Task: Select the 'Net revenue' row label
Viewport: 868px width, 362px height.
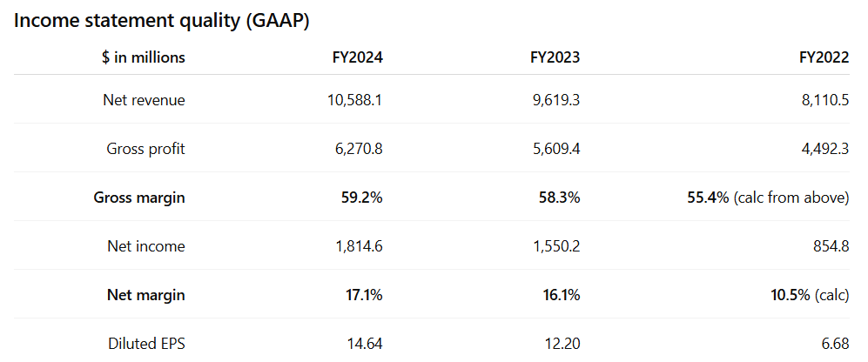Action: pos(144,100)
